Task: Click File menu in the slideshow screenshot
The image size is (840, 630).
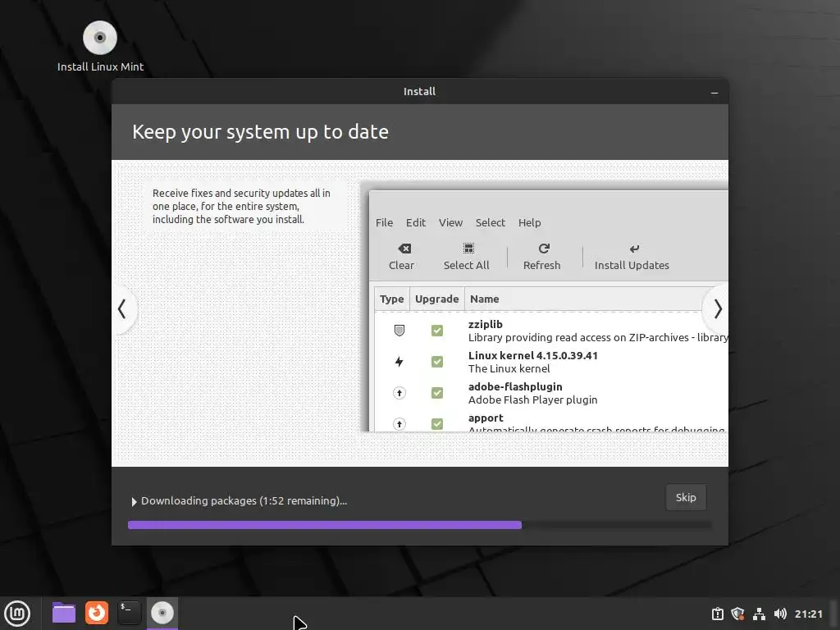Action: click(x=384, y=223)
